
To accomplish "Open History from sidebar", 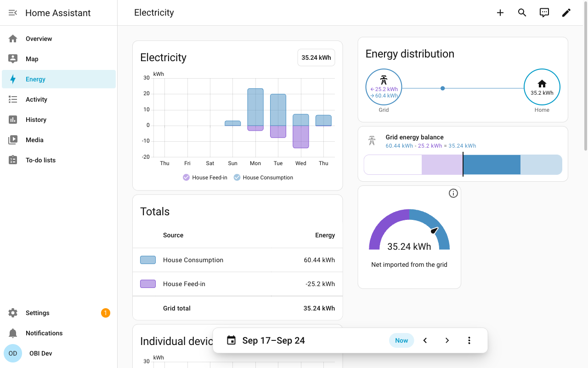I will [x=59, y=120].
